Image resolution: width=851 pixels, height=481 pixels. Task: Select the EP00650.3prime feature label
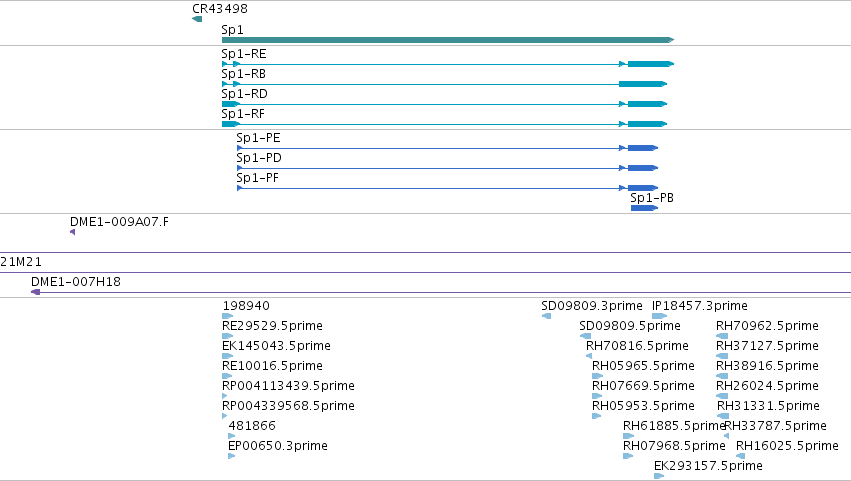(x=278, y=446)
